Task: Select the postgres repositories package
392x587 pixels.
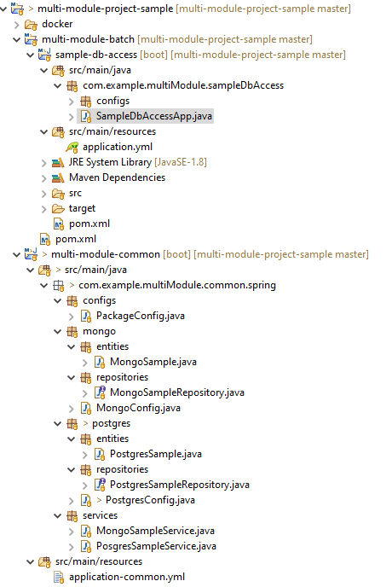Action: (122, 469)
